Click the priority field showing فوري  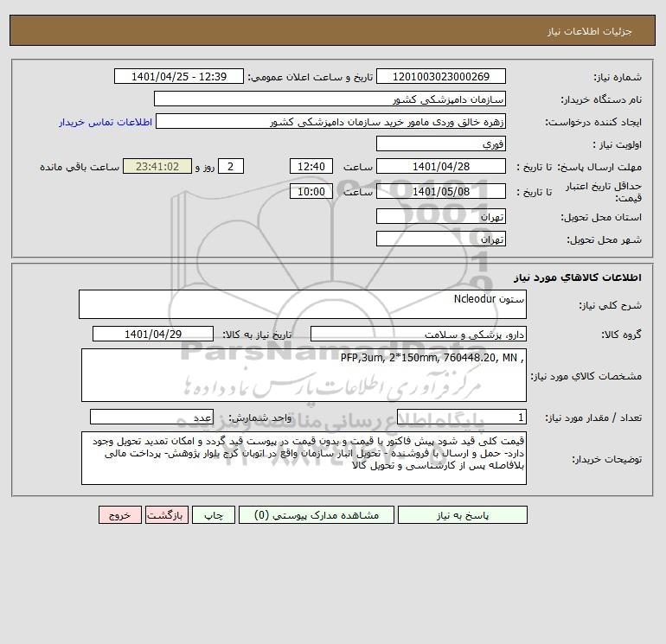click(441, 143)
